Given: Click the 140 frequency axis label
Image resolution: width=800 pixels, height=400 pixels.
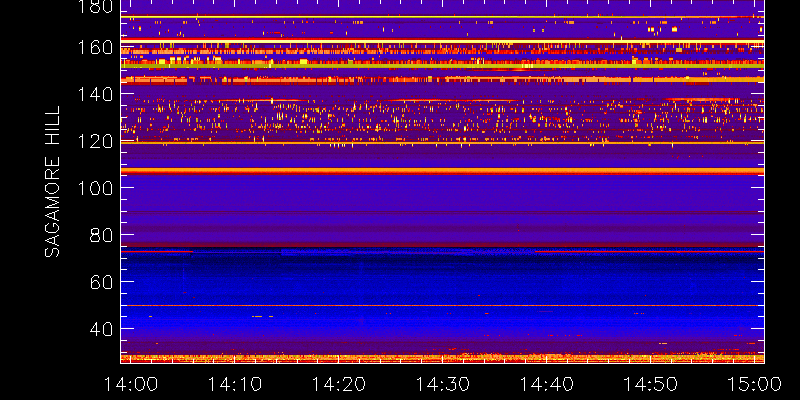Looking at the screenshot, I should pyautogui.click(x=95, y=94).
